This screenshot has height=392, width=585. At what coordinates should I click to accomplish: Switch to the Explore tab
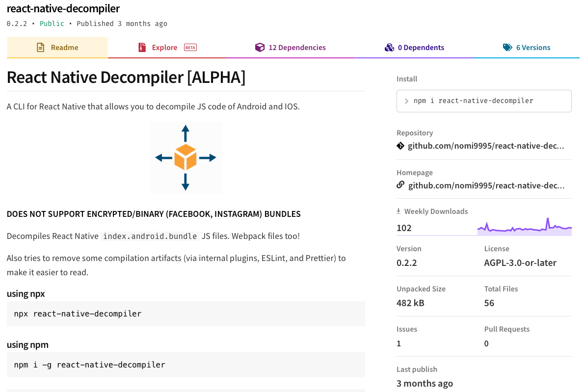click(167, 48)
